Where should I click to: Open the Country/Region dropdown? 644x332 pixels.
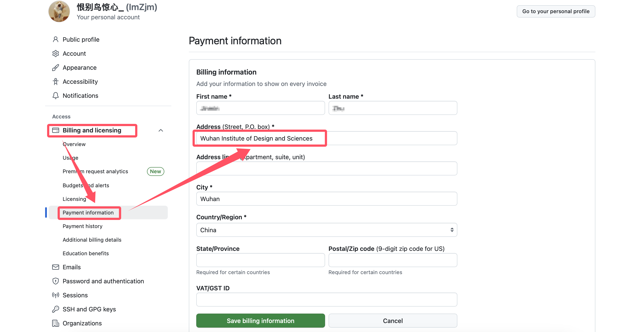pyautogui.click(x=327, y=230)
